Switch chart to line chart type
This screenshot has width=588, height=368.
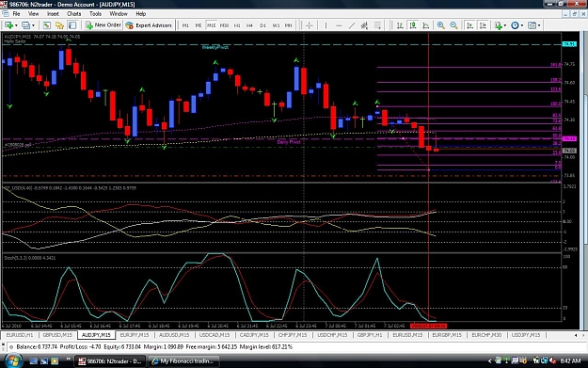(x=425, y=25)
